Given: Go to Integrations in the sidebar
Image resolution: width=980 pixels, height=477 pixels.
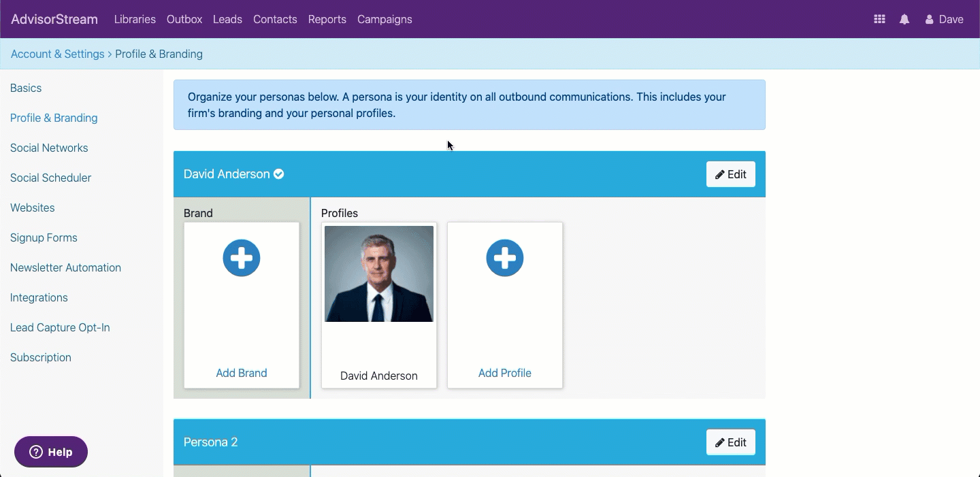Looking at the screenshot, I should pos(39,297).
